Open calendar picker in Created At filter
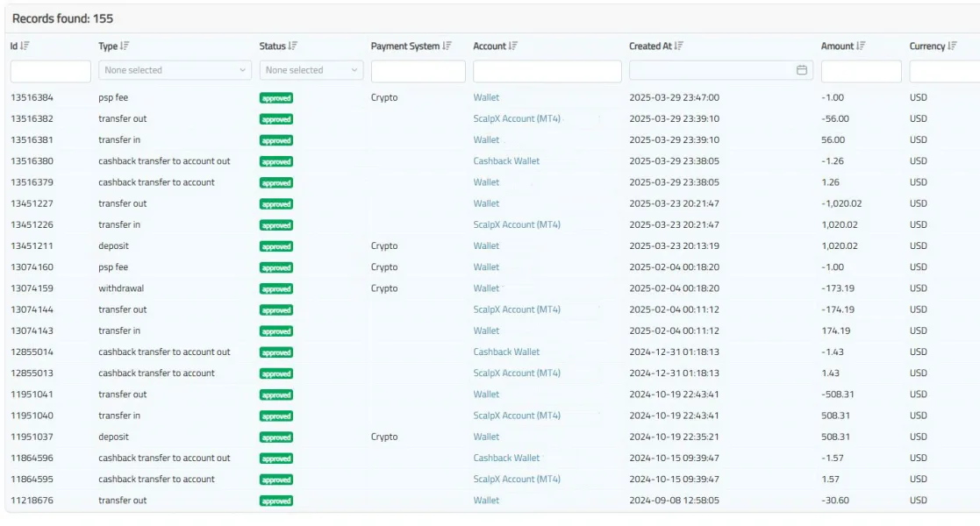The width and height of the screenshot is (980, 526). point(801,70)
